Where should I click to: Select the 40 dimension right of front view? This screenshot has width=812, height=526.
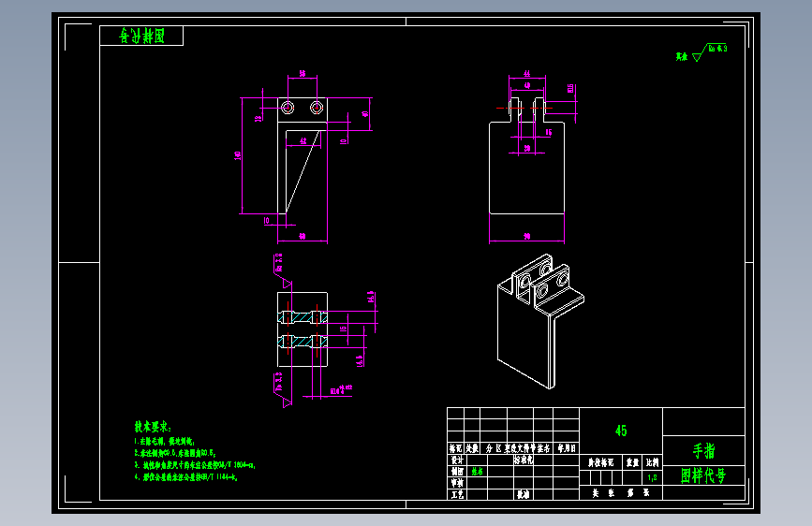click(365, 114)
